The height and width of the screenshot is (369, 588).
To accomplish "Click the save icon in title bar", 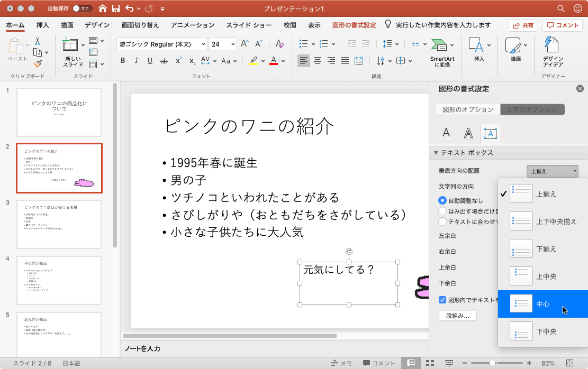I will pos(116,9).
